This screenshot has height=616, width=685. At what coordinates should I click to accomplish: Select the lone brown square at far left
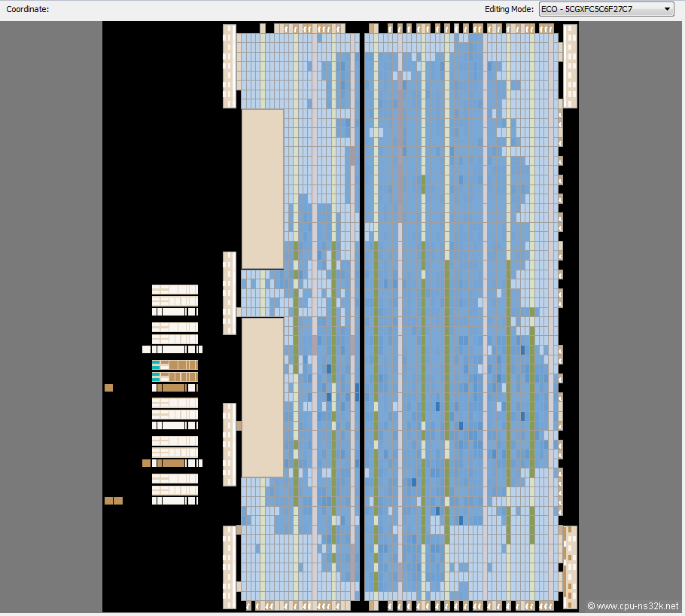[108, 388]
